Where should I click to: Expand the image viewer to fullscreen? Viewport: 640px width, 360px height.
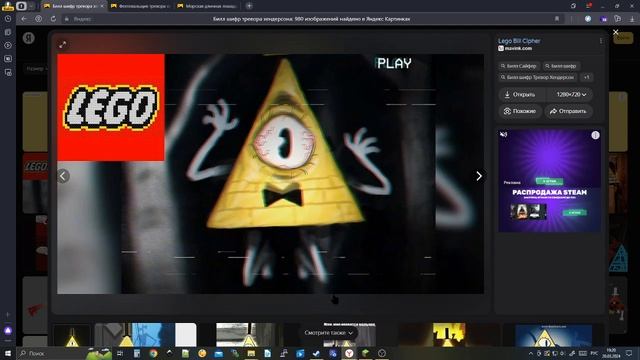62,45
